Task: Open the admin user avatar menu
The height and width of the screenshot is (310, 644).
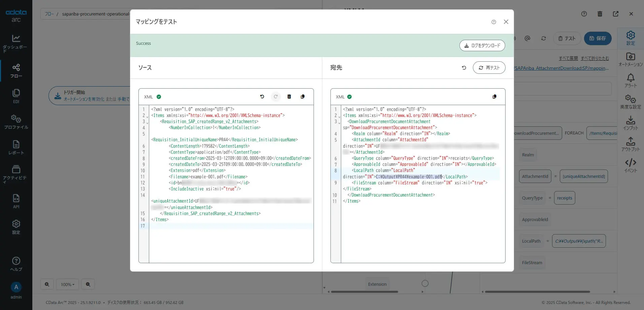Action: (16, 287)
